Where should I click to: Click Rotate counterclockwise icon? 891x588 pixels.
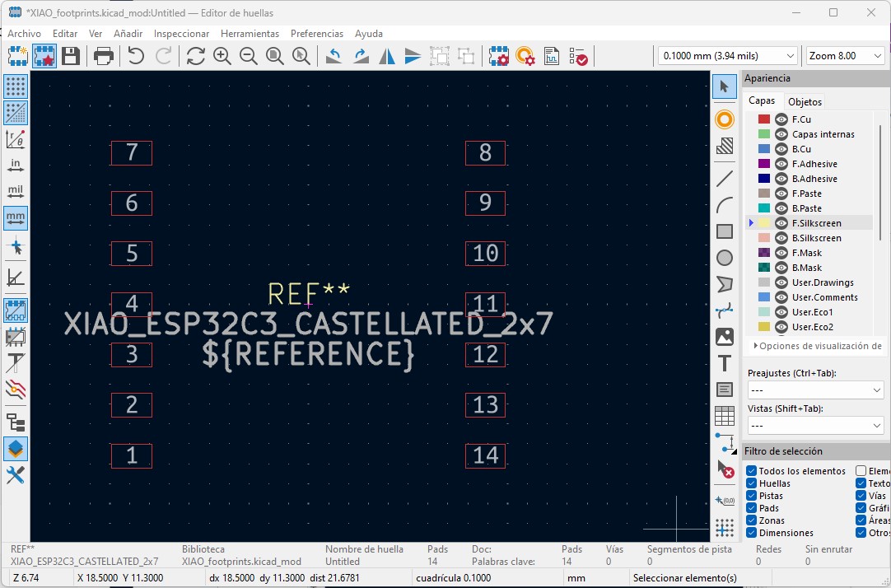click(x=334, y=56)
